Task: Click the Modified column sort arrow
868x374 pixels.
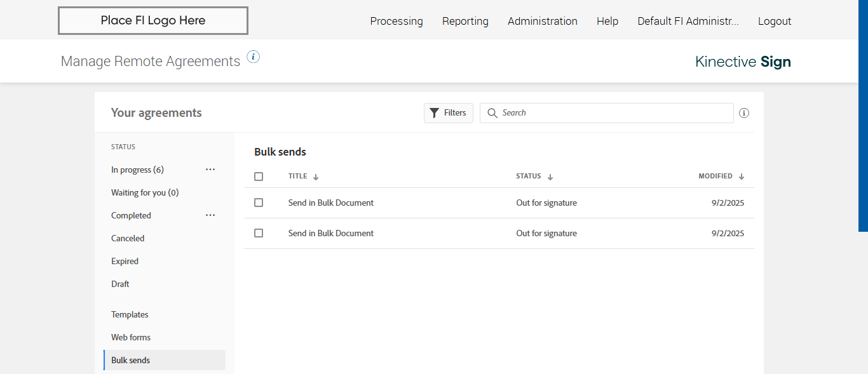Action: click(742, 177)
